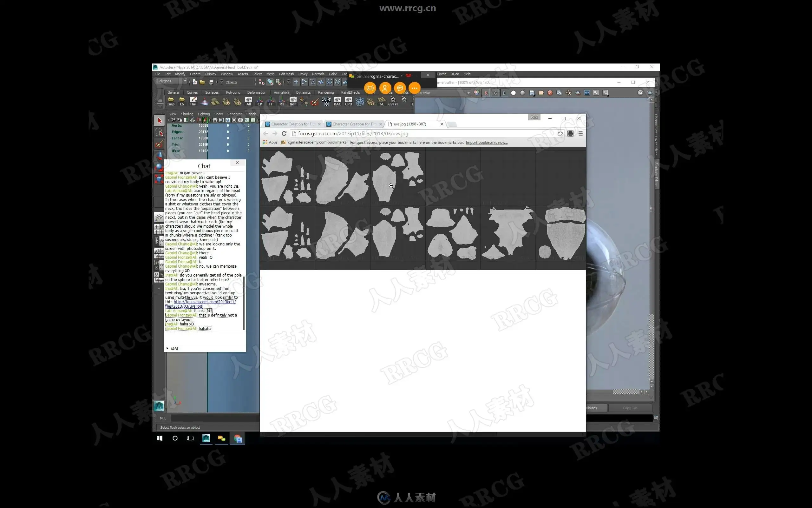Screen dimensions: 812x508
Task: Toggle select by component type mode icon
Action: point(278,82)
